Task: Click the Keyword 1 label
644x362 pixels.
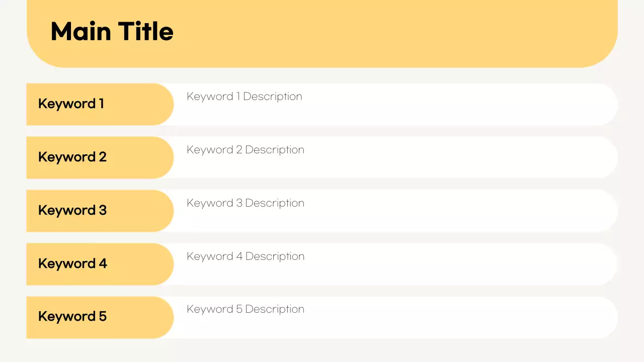Action: tap(71, 104)
